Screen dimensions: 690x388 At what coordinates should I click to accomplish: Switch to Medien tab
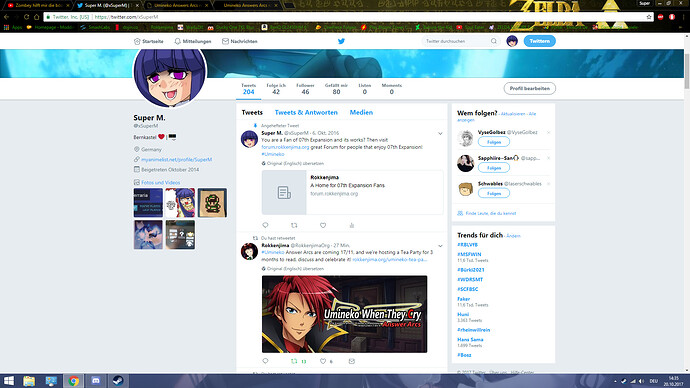361,113
